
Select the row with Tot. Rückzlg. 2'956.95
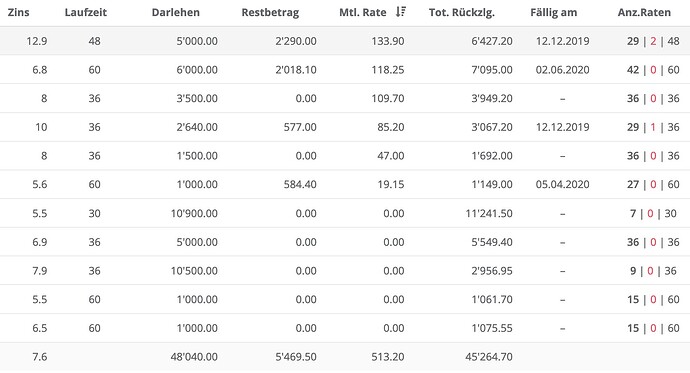point(345,271)
